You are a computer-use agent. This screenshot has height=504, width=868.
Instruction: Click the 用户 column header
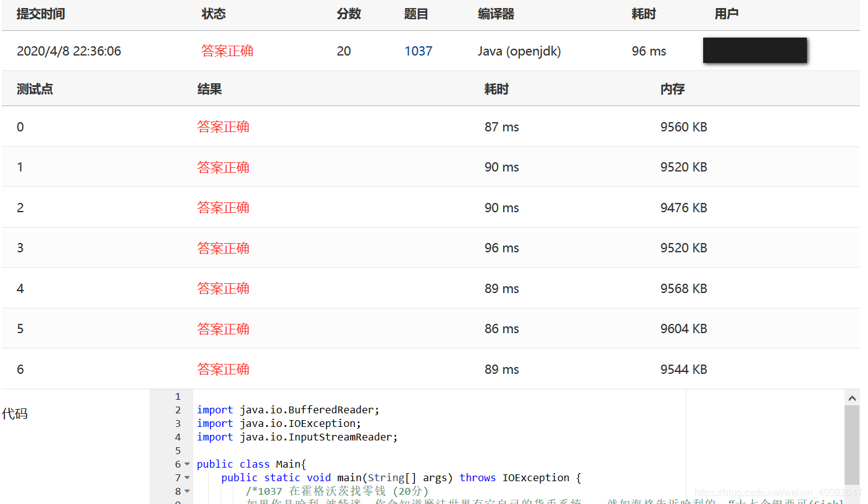pyautogui.click(x=727, y=14)
